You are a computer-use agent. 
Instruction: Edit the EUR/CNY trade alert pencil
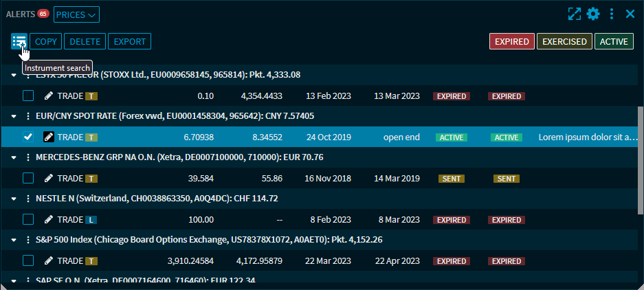(49, 137)
